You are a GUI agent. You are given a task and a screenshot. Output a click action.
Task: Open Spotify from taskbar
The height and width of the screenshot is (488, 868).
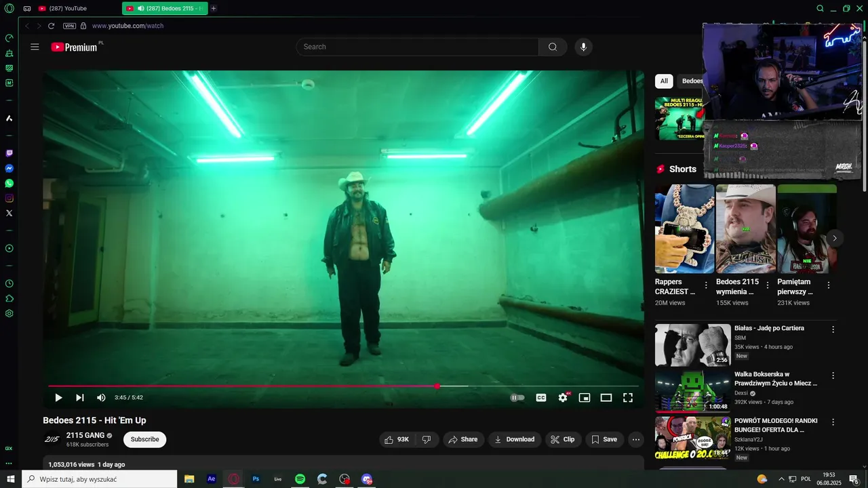[300, 479]
